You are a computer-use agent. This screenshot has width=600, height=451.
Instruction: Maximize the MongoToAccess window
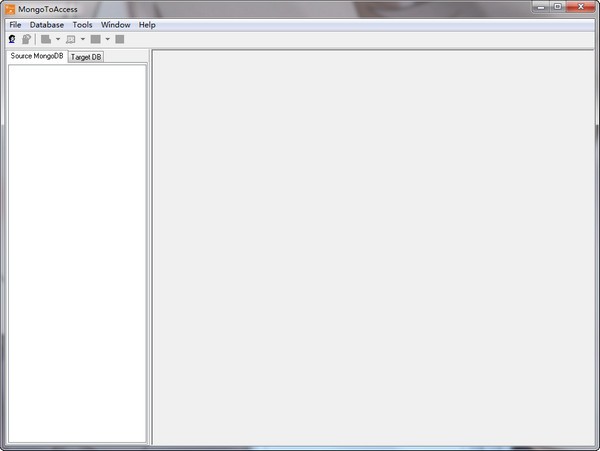tap(557, 7)
